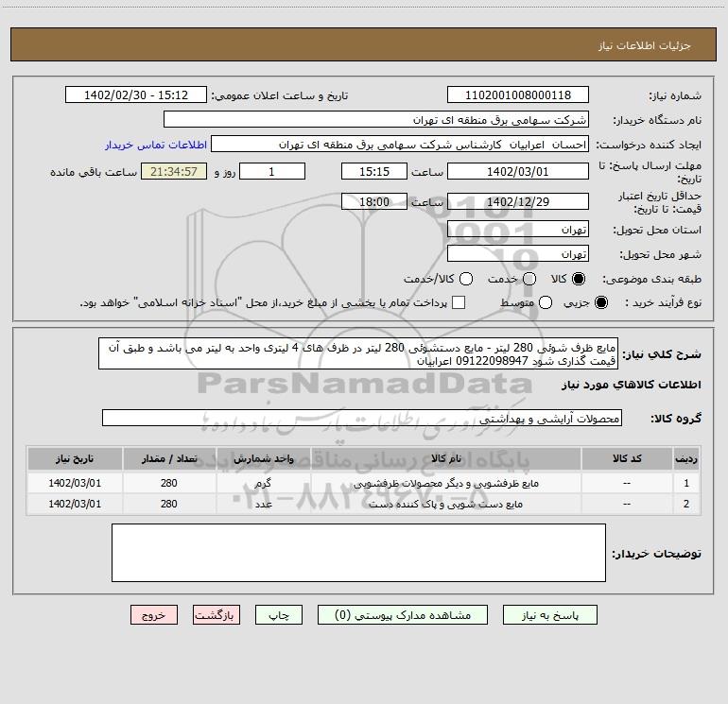Select the کالا radio button

coord(579,279)
